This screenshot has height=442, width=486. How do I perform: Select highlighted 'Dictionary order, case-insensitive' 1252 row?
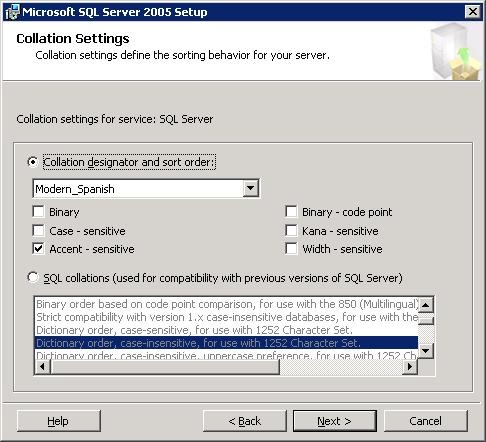coord(226,343)
